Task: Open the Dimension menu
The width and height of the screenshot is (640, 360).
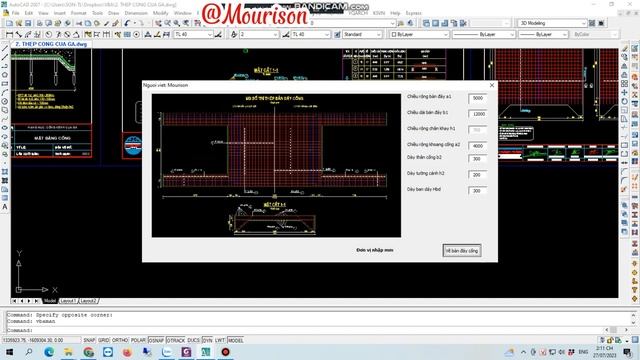Action: 136,13
